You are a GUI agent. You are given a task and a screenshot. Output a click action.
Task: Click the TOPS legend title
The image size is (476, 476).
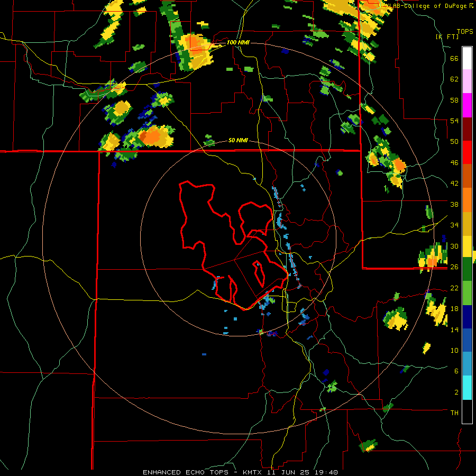click(465, 32)
